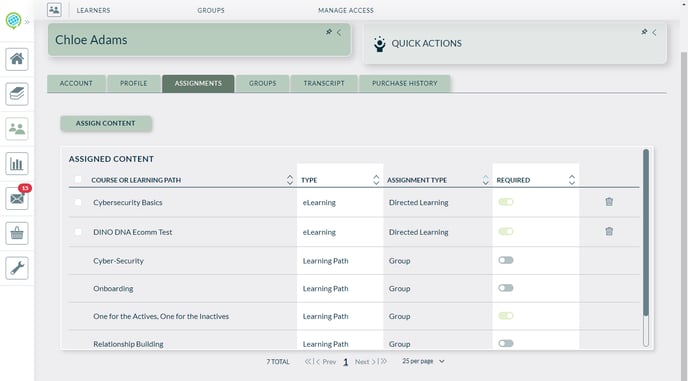
Task: Click the Quick Actions juggler icon
Action: [x=380, y=43]
